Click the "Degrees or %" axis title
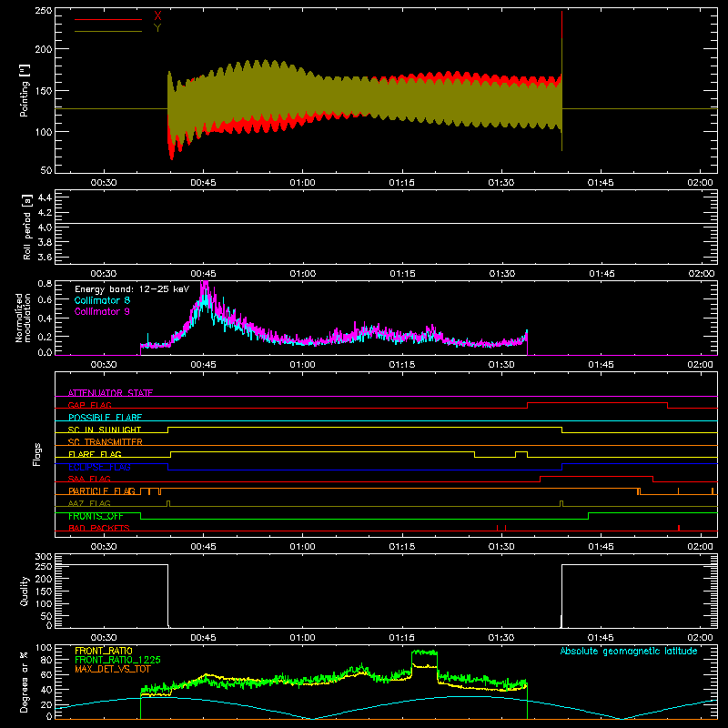The height and width of the screenshot is (728, 728). (25, 682)
